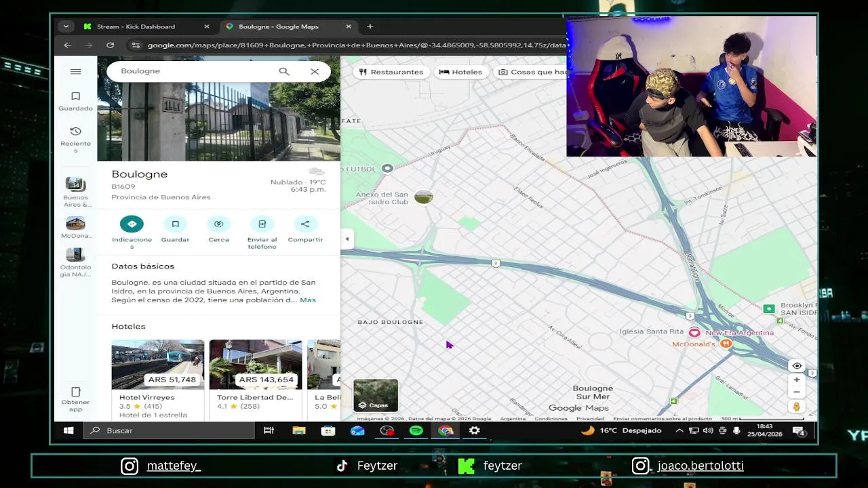Viewport: 868px width, 488px height.
Task: Select the Restaurantes filter chip
Action: (x=391, y=72)
